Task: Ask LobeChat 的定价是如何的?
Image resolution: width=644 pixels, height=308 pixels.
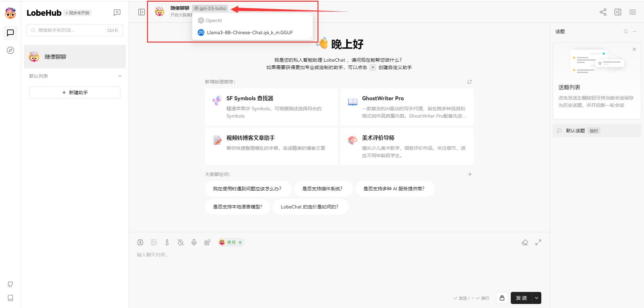Action: coord(311,207)
